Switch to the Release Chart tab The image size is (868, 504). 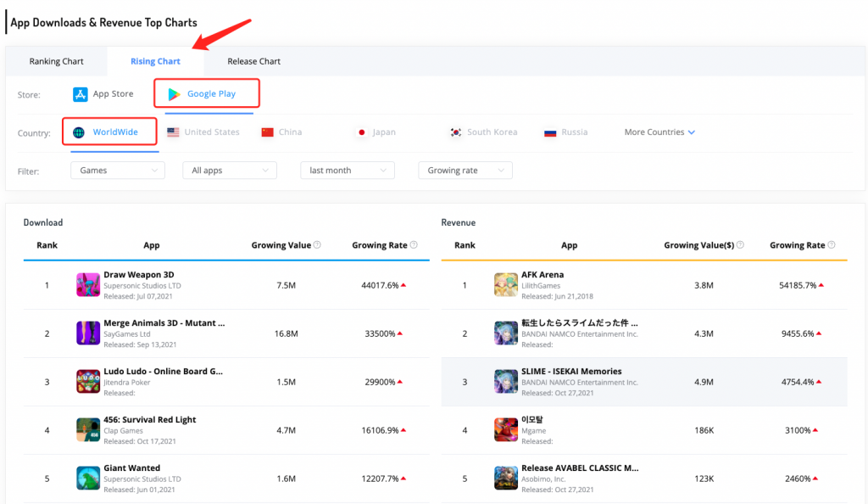pyautogui.click(x=253, y=61)
